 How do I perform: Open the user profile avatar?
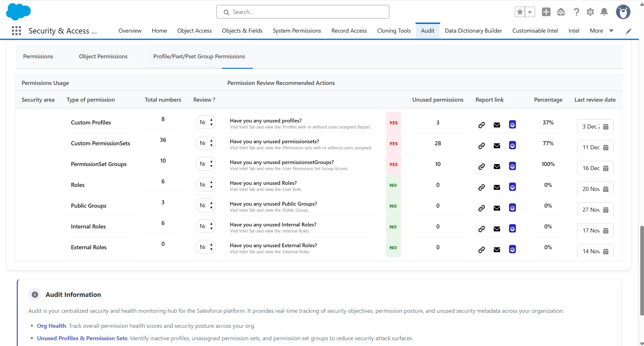point(623,12)
